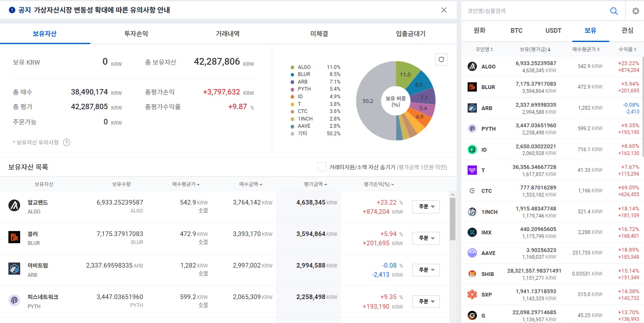Click the ALGO logo in the sidebar list
Viewport: 644px width, 323px height.
(472, 66)
